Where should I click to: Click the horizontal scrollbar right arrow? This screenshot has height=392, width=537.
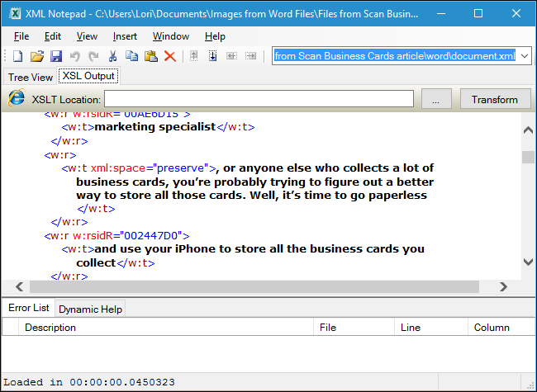[503, 286]
